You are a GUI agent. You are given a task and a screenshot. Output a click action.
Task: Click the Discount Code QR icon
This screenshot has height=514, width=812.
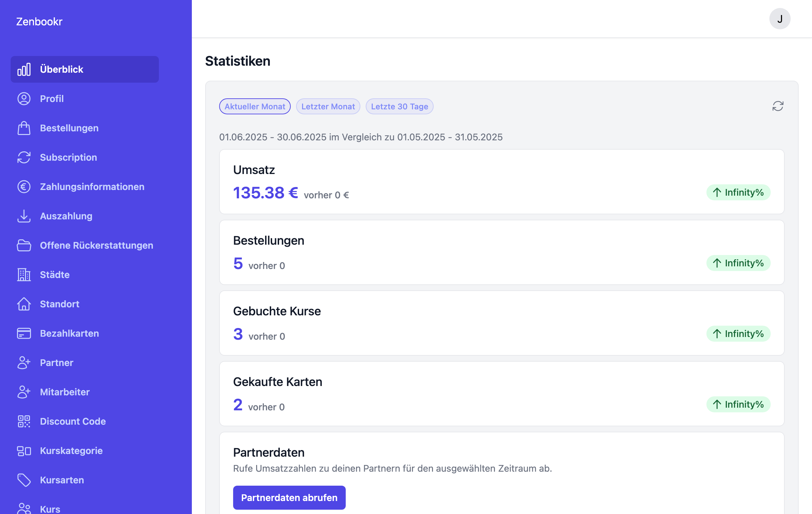(24, 422)
